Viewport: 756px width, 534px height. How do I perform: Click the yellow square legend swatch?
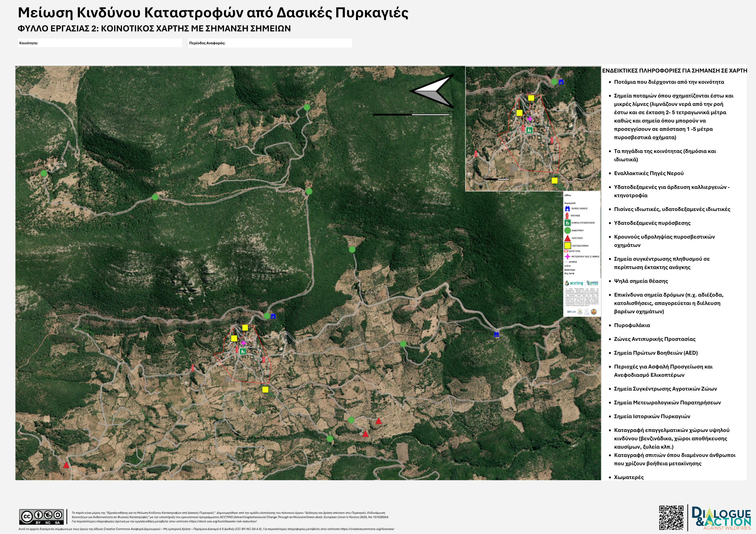click(x=567, y=245)
